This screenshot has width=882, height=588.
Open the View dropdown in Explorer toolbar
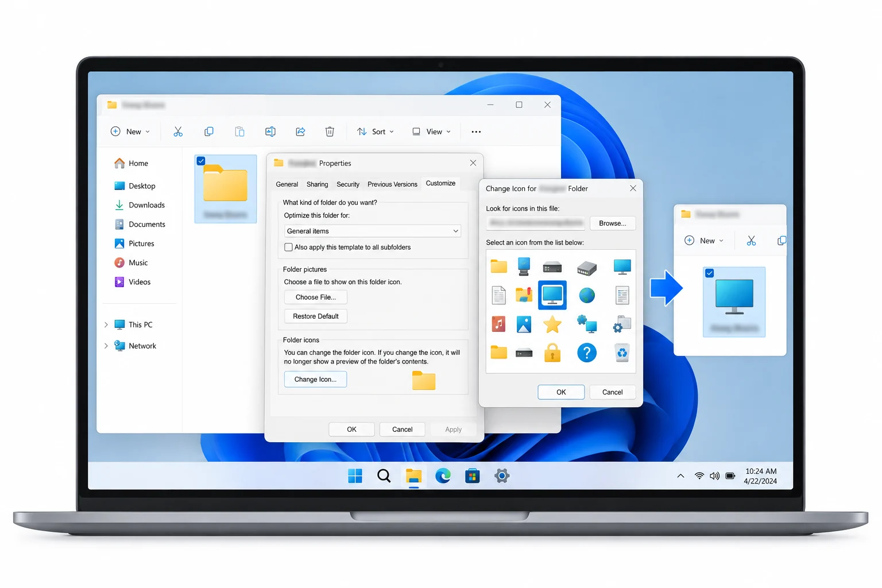(431, 131)
